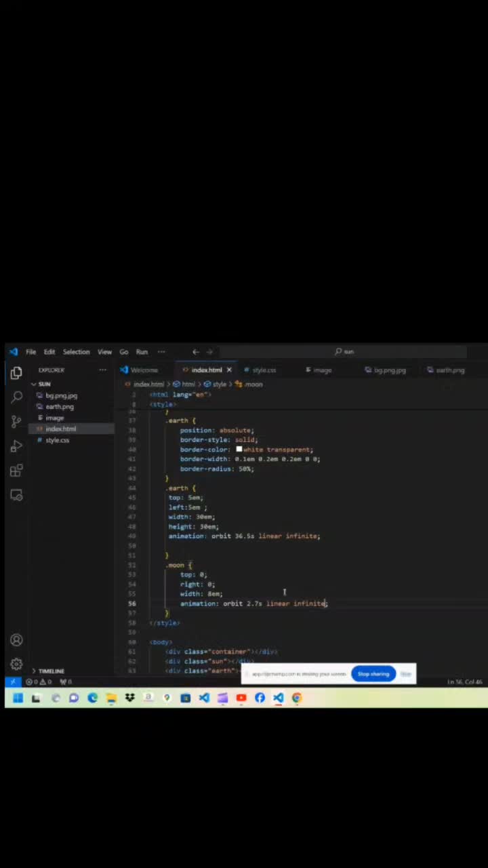The image size is (488, 868).
Task: Open Explorer more actions ellipsis
Action: click(x=102, y=370)
